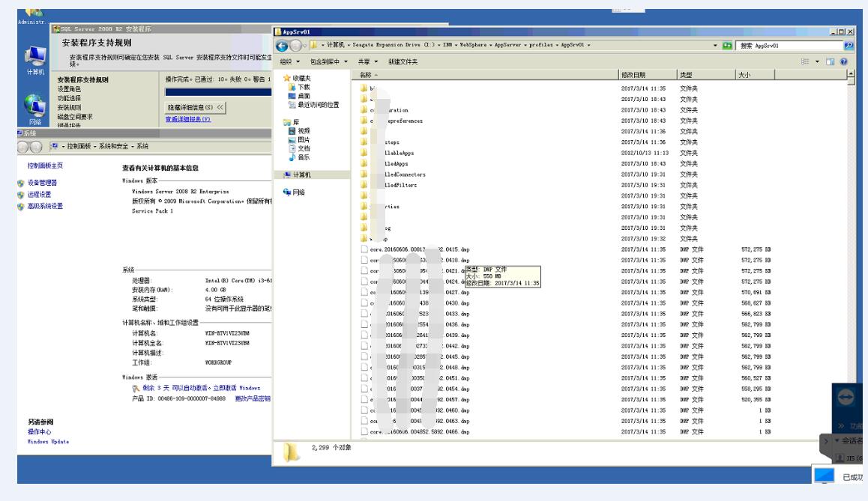Click back button in 系统 window

pyautogui.click(x=23, y=147)
